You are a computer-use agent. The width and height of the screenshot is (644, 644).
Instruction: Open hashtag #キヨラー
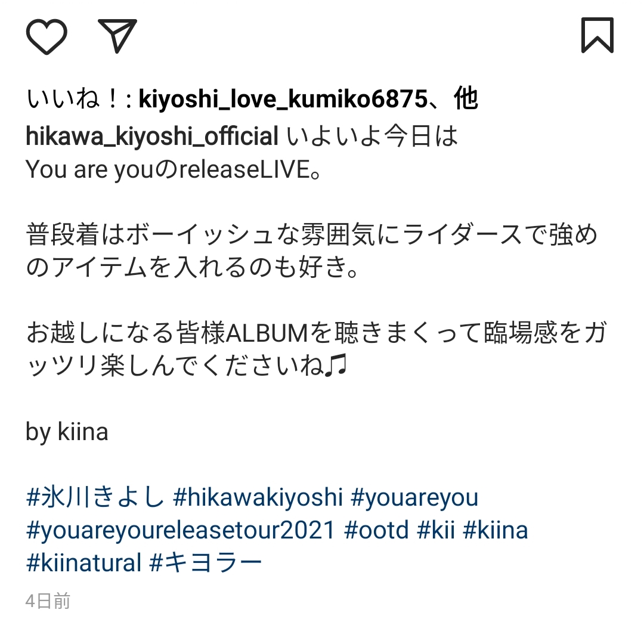(x=206, y=562)
